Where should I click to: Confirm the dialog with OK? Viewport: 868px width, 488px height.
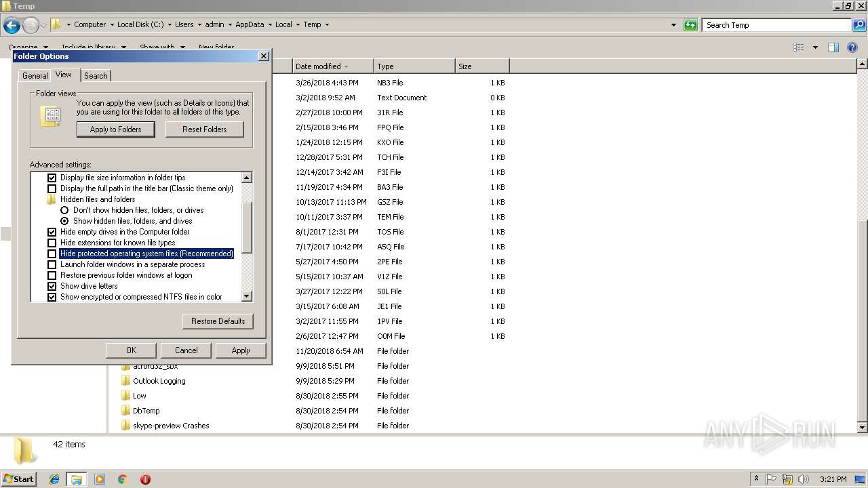132,350
